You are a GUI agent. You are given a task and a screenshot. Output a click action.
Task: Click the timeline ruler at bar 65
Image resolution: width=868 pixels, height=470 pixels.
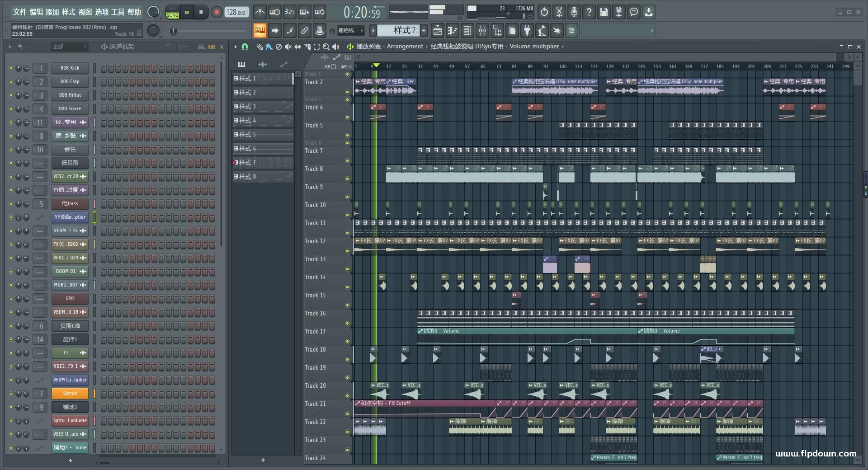(x=482, y=66)
